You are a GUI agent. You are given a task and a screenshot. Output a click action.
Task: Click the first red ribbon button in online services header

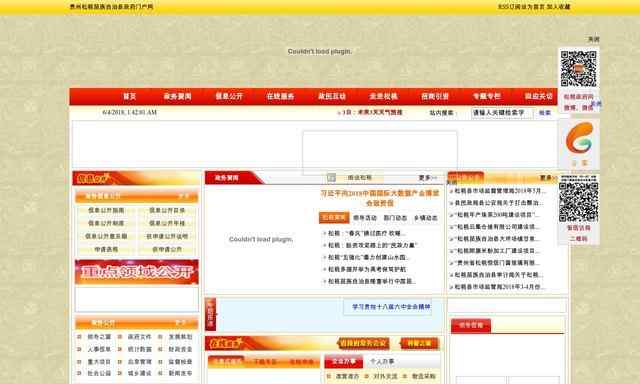click(363, 344)
